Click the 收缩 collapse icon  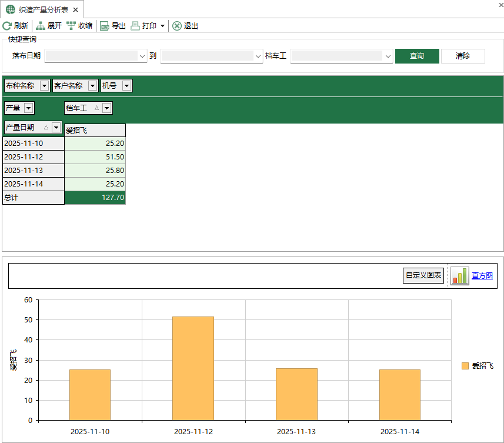click(x=71, y=26)
